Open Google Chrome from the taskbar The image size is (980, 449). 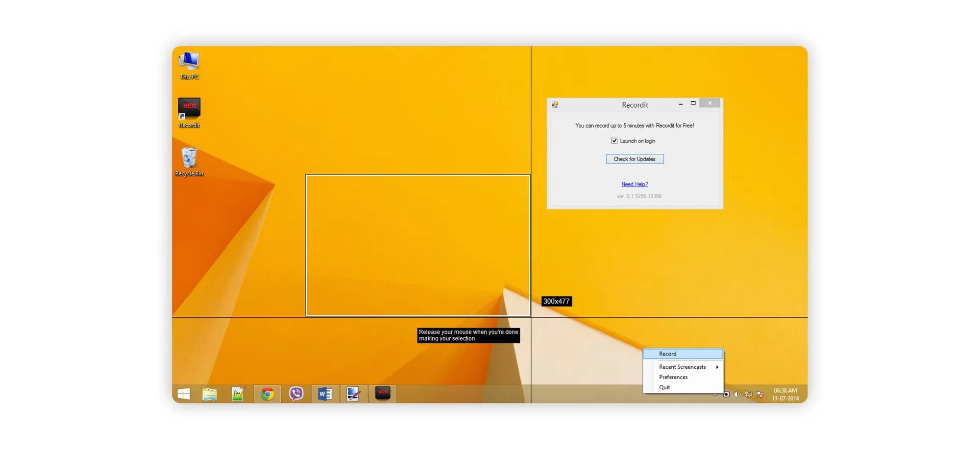pos(267,394)
